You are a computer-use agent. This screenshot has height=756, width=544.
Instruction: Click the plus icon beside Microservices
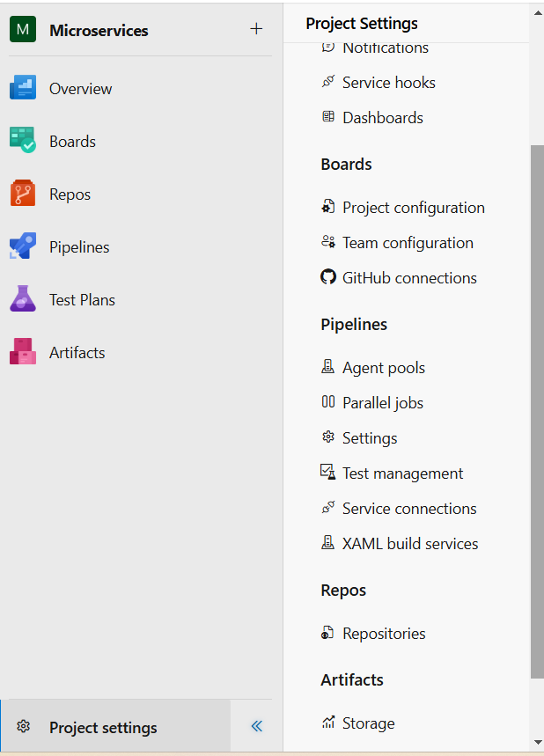[x=256, y=29]
